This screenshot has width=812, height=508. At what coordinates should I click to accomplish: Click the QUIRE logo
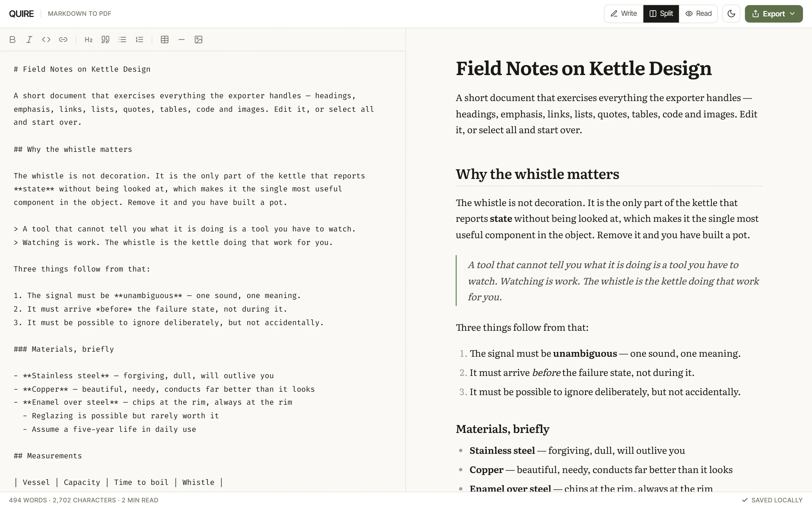(21, 14)
